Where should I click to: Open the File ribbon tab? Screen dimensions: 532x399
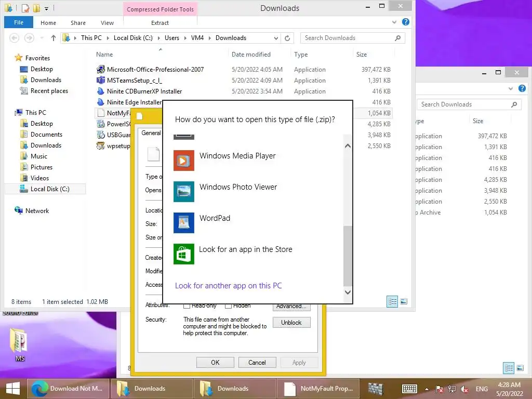(x=19, y=22)
